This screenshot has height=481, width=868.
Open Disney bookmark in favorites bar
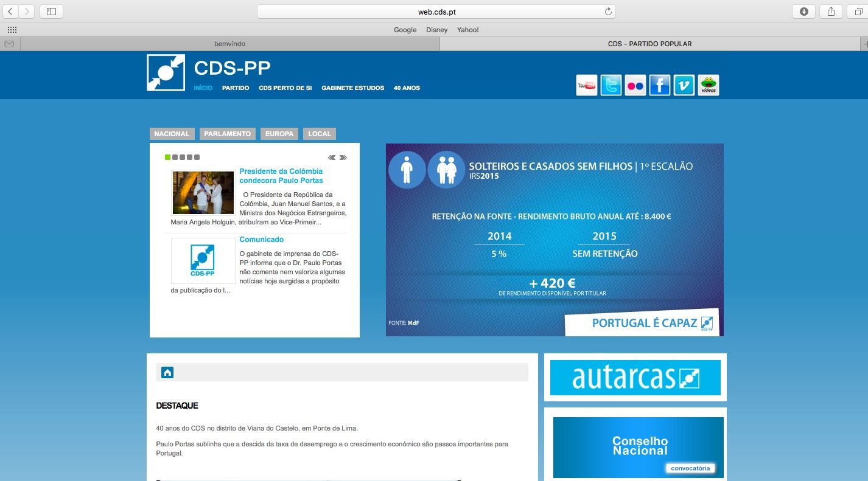(x=436, y=30)
